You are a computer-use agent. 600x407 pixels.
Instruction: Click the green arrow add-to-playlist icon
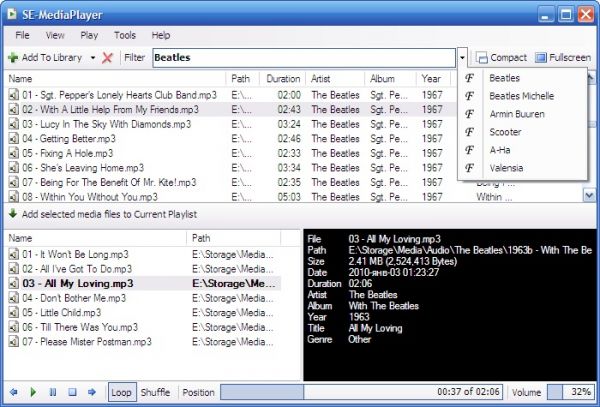click(12, 214)
